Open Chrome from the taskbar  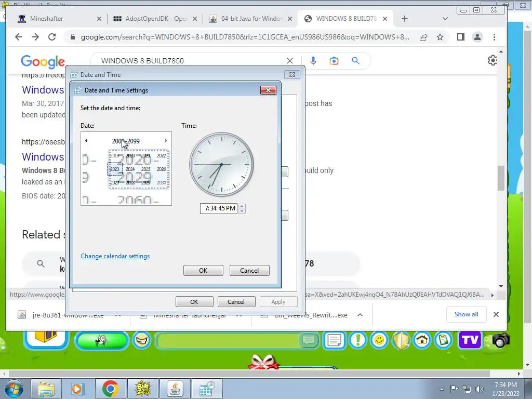(110, 389)
